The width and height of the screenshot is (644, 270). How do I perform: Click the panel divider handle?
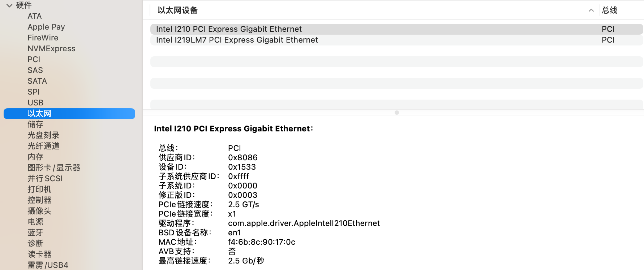[x=396, y=112]
